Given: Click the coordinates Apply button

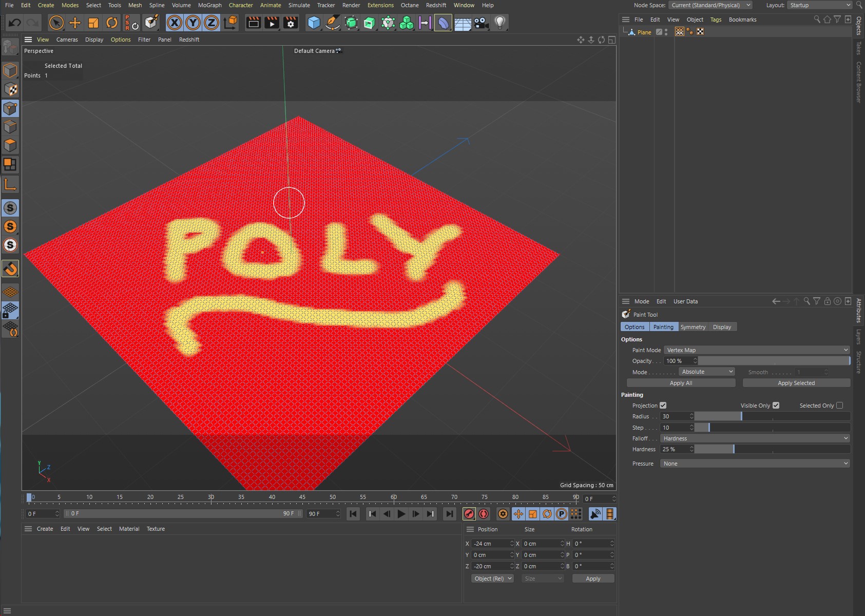Looking at the screenshot, I should (593, 579).
